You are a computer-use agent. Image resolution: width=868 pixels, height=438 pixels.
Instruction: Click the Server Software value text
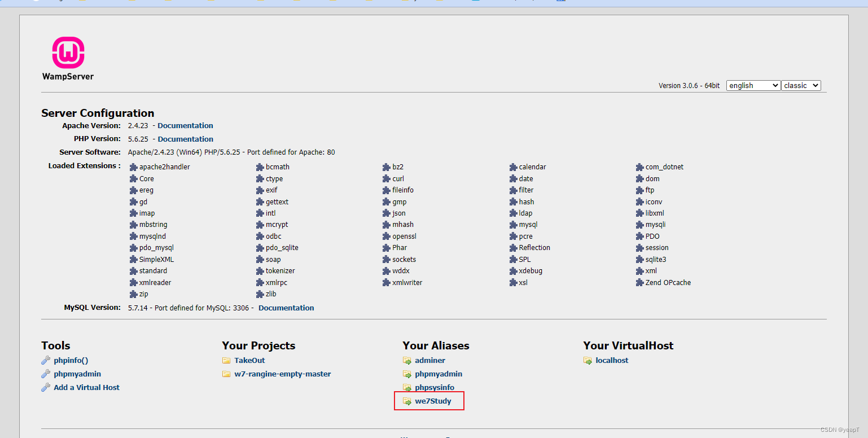[231, 152]
